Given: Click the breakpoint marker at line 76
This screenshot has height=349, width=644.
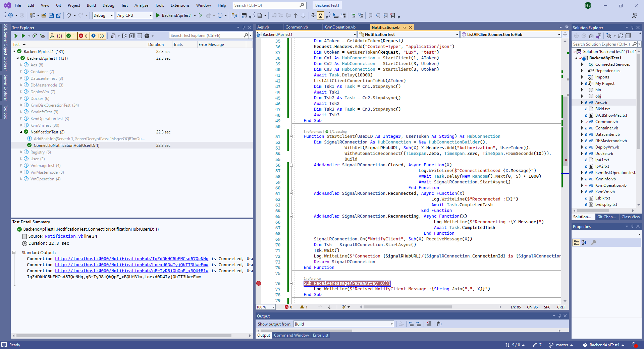Looking at the screenshot, I should [x=259, y=283].
